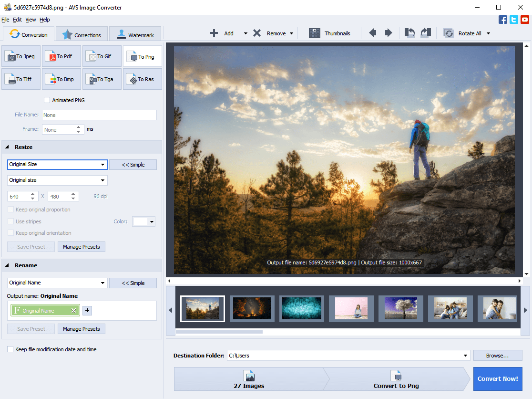This screenshot has width=532, height=399.
Task: Rotate image counterclockwise icon
Action: (409, 33)
